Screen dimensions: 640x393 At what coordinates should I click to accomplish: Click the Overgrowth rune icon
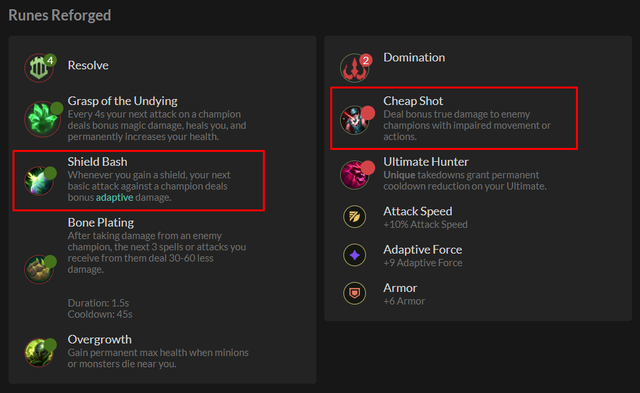(40, 352)
